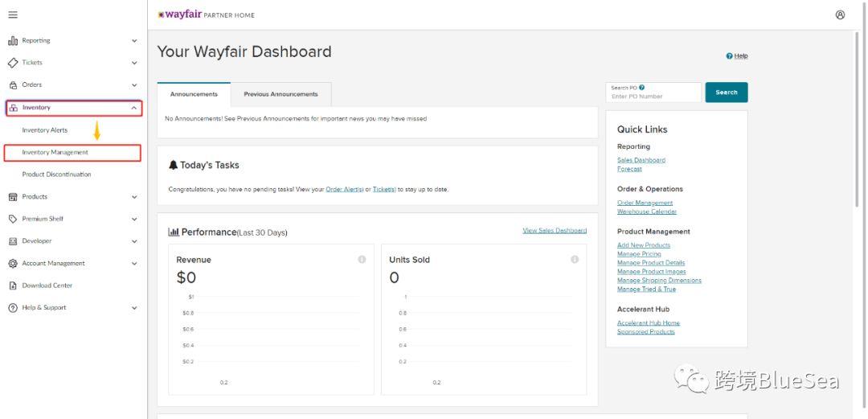
Task: Click the Revenue info icon
Action: 362,260
